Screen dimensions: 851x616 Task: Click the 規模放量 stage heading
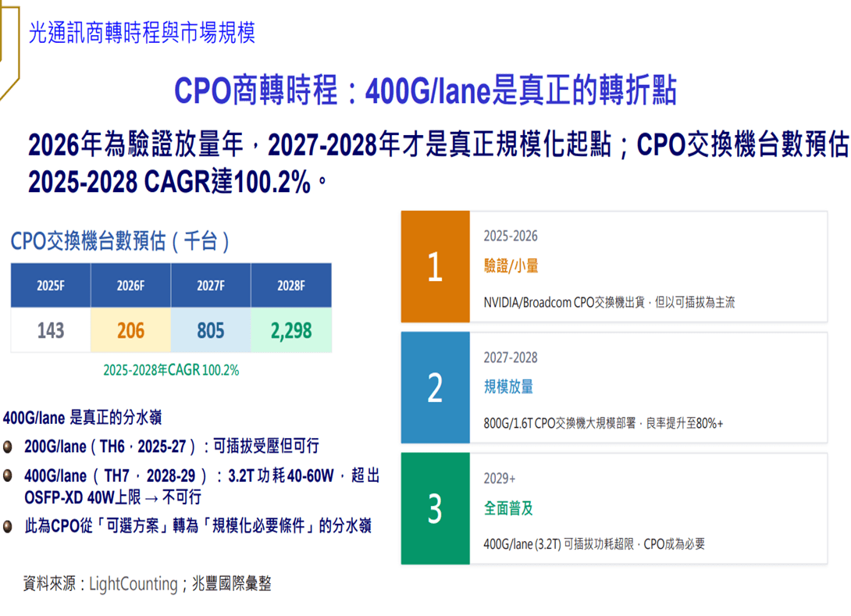point(508,387)
